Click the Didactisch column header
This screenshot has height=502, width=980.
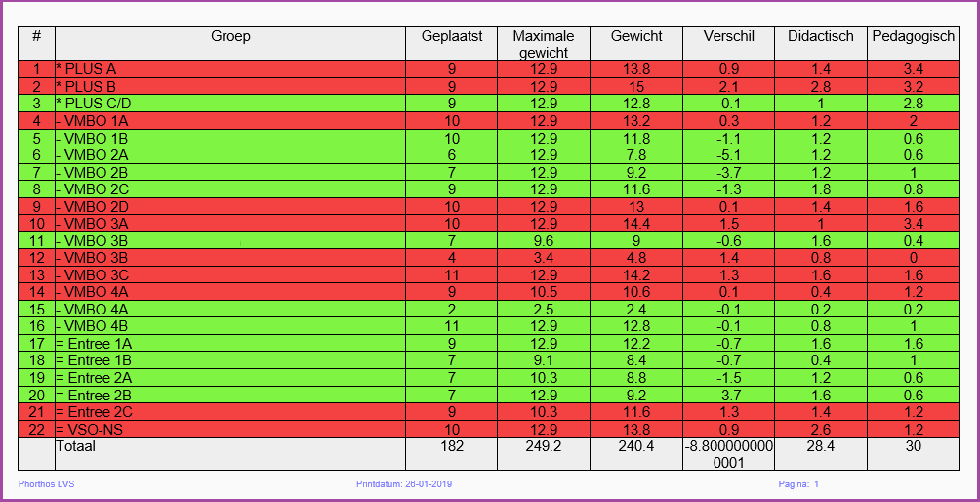pos(821,36)
